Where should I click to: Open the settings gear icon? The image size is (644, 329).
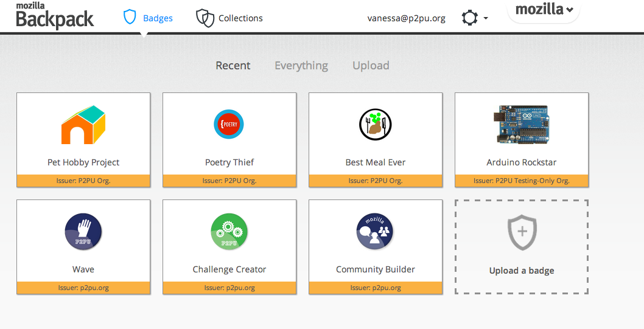(470, 18)
